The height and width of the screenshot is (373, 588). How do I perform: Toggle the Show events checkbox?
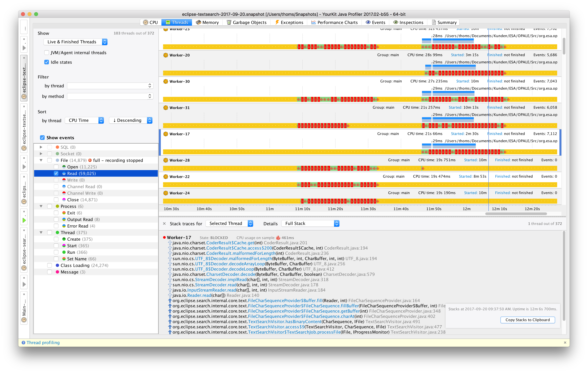pyautogui.click(x=42, y=138)
